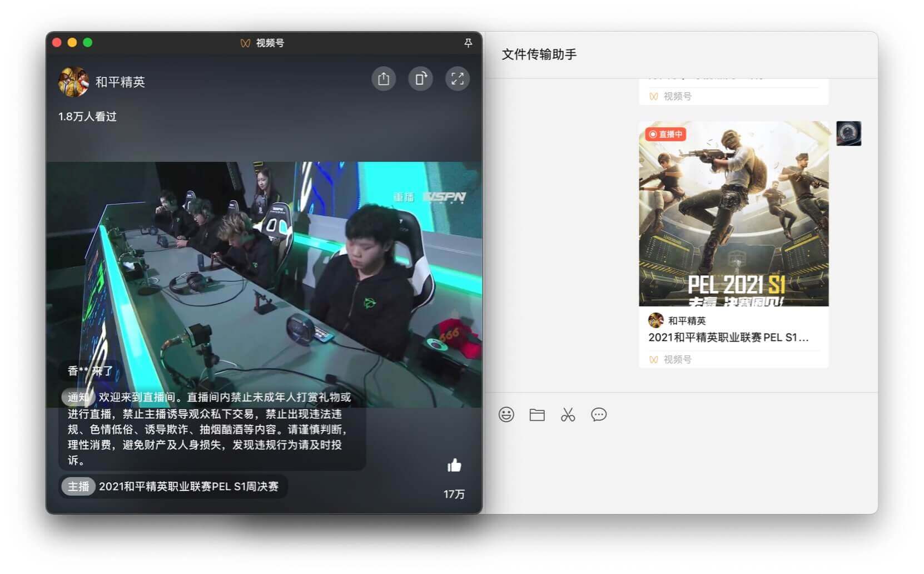Click 视频号 footer under PEL card
Screen dimensions: 924x574
(677, 359)
